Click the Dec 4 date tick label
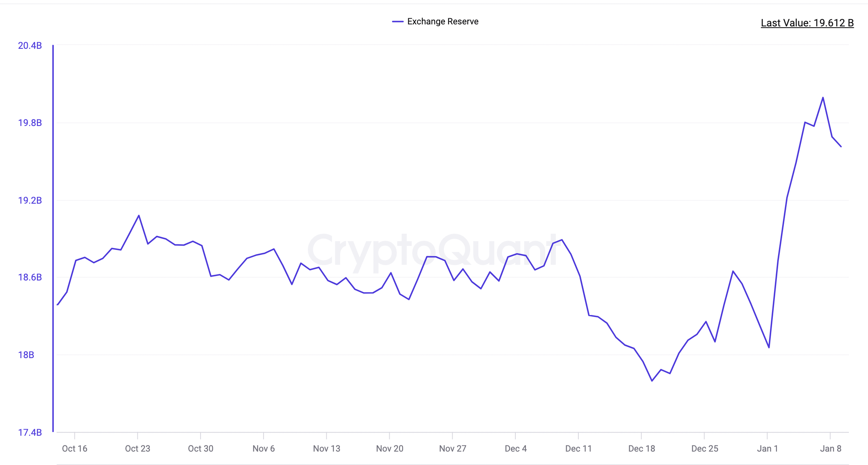 pyautogui.click(x=516, y=448)
